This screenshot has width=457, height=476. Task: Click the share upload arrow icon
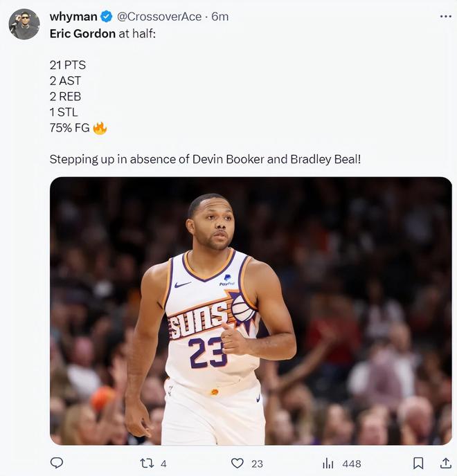tap(445, 463)
